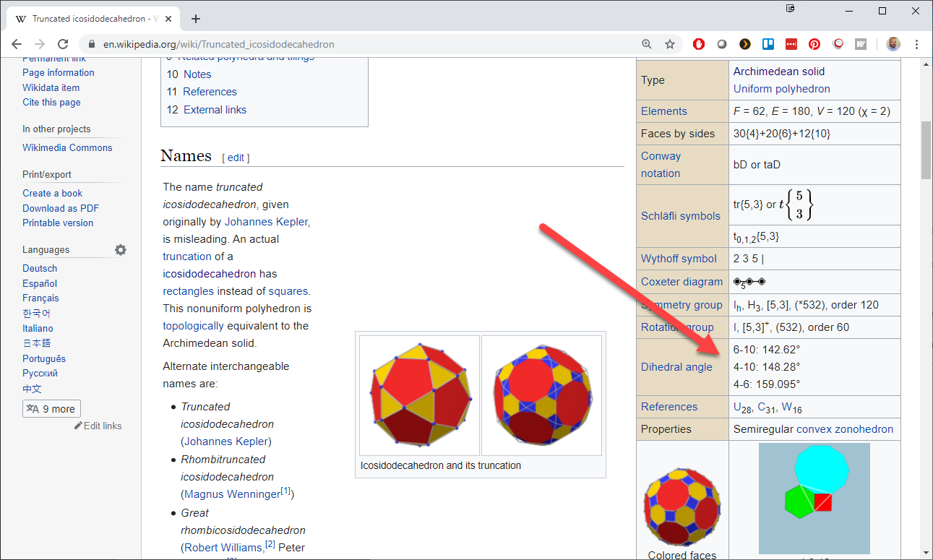Visit the Wikimedia Commons link

tap(67, 147)
